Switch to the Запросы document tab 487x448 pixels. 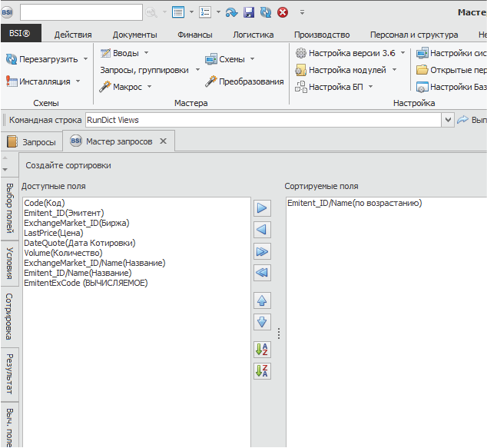coord(31,141)
